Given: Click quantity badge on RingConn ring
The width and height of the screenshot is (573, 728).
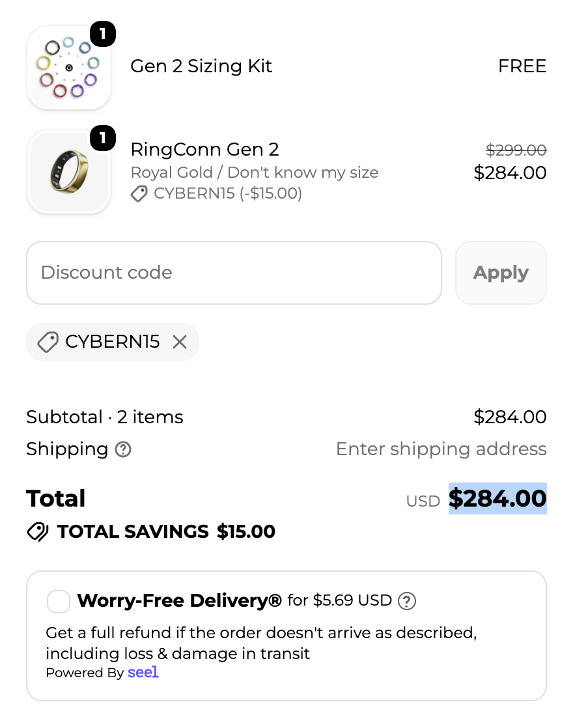Looking at the screenshot, I should pos(103,138).
